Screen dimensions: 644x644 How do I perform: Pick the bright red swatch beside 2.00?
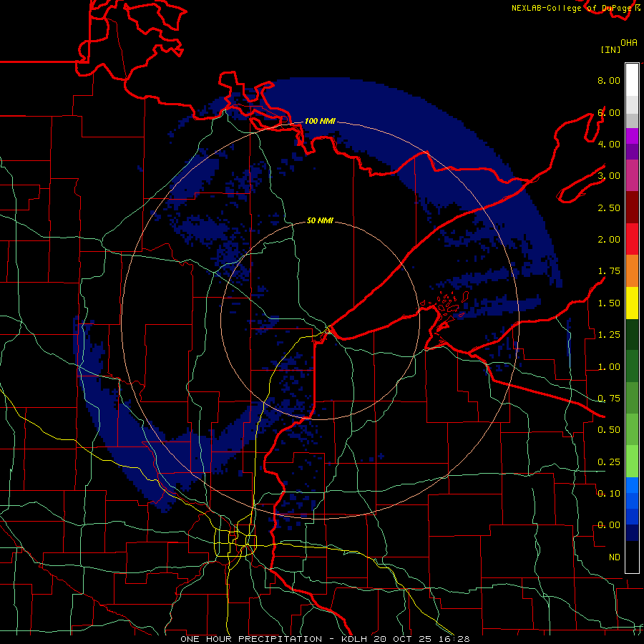632,239
